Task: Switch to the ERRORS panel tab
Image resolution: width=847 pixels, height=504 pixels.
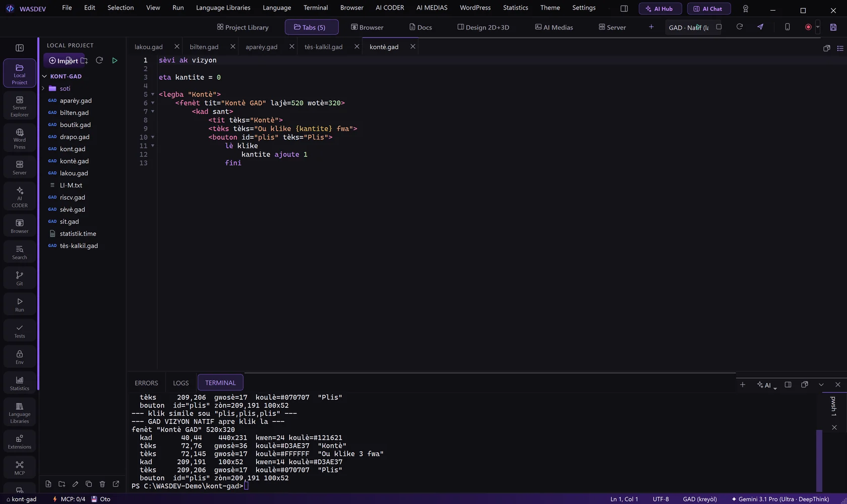Action: (x=146, y=383)
